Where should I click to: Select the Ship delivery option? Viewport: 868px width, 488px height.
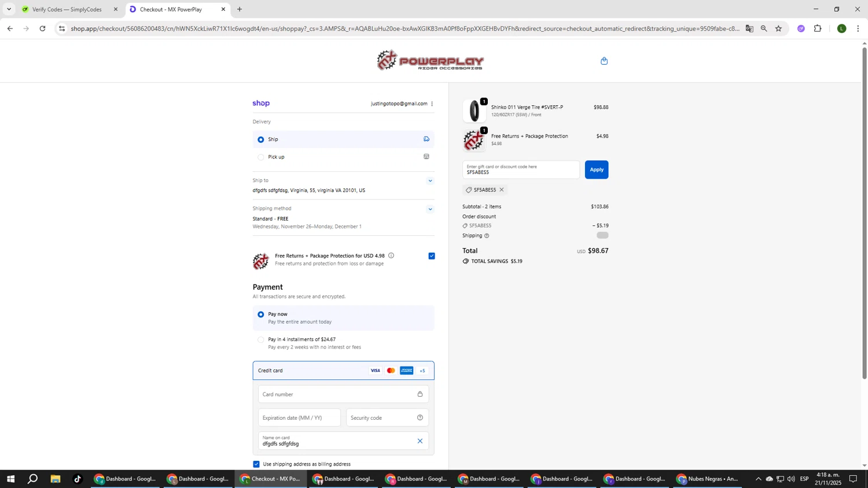click(261, 139)
